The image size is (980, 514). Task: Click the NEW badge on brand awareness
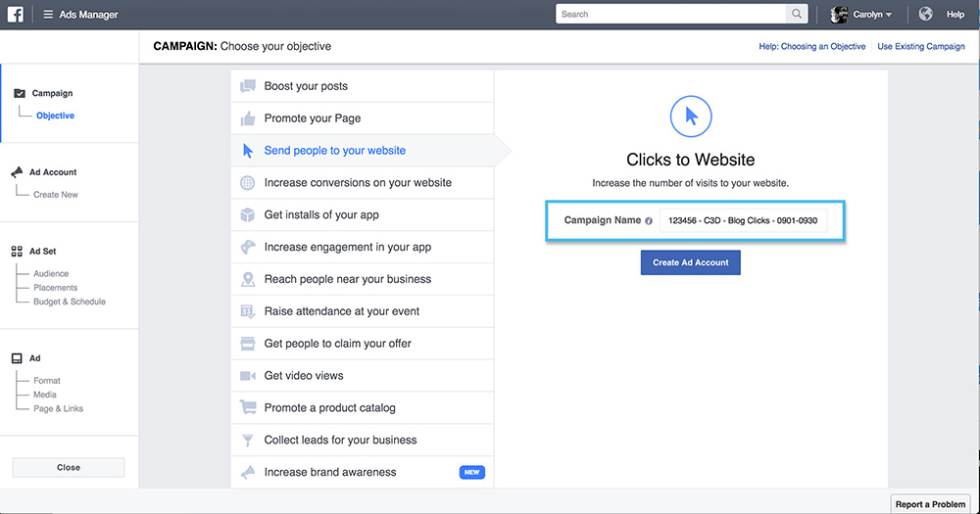(x=472, y=472)
